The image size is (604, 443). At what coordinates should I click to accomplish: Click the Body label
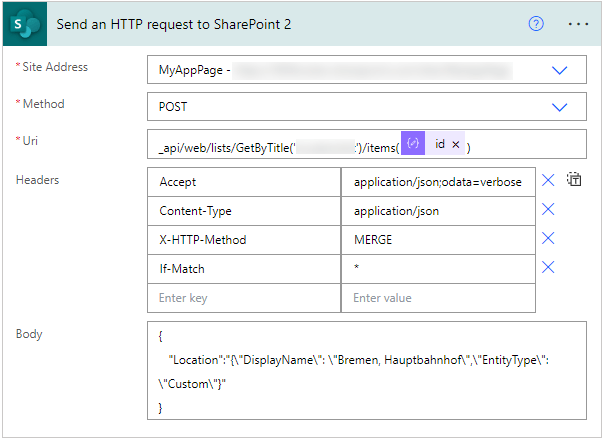[x=29, y=334]
